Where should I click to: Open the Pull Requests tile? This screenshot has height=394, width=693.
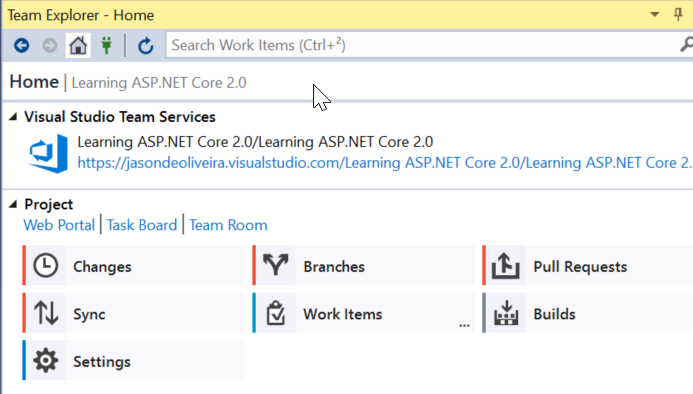(587, 266)
